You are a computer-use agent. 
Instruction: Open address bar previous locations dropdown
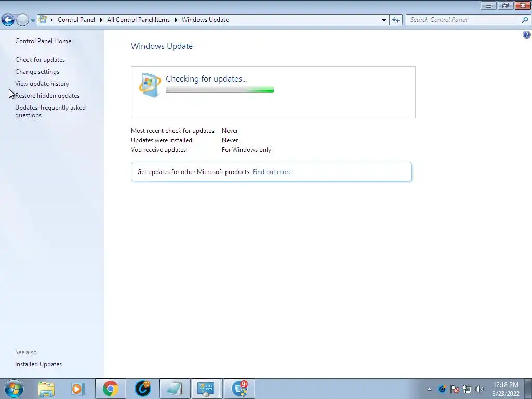tap(384, 20)
